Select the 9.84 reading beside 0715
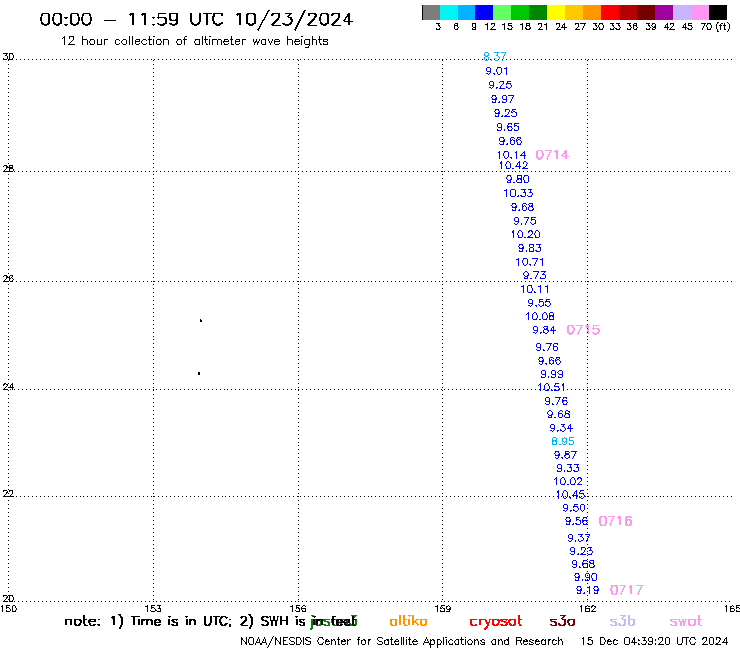The image size is (740, 650). tap(544, 330)
